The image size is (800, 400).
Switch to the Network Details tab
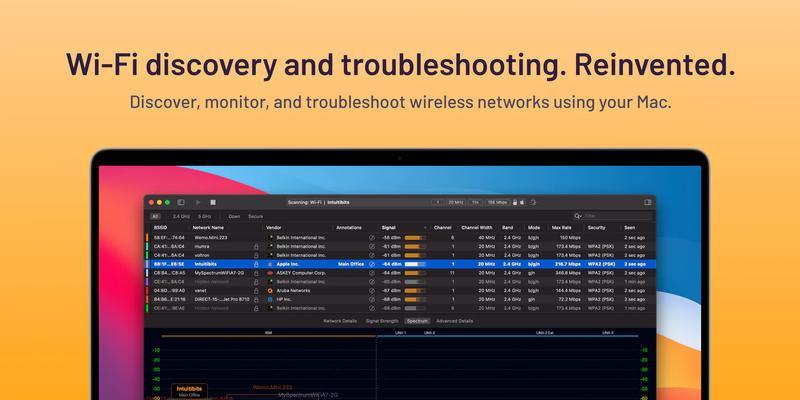coord(340,321)
